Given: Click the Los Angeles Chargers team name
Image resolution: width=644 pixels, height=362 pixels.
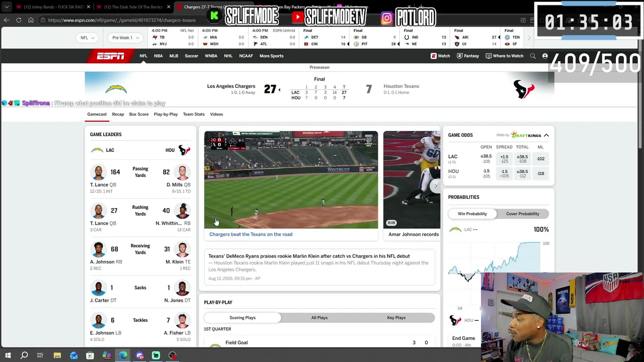Looking at the screenshot, I should click(x=231, y=86).
